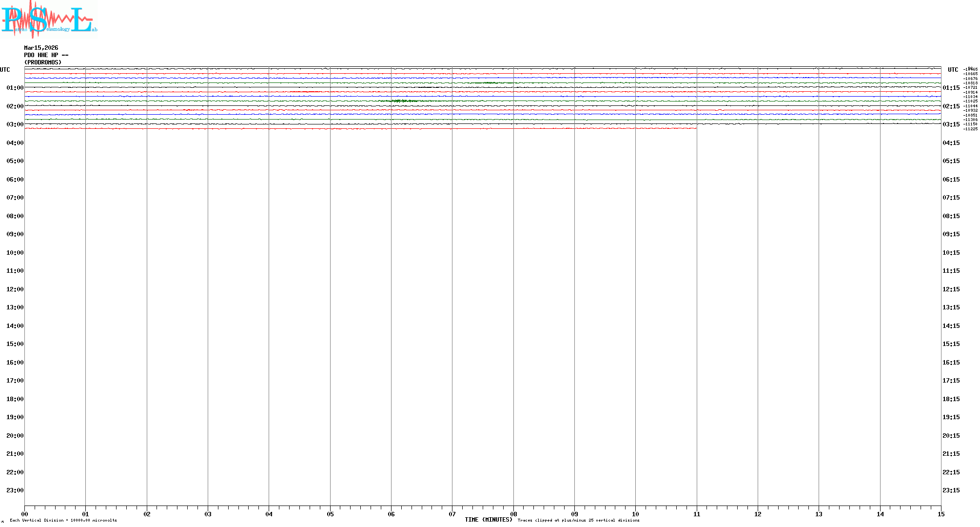Image resolution: width=980 pixels, height=527 pixels.
Task: Click the 11 minute tick label
Action: [697, 514]
